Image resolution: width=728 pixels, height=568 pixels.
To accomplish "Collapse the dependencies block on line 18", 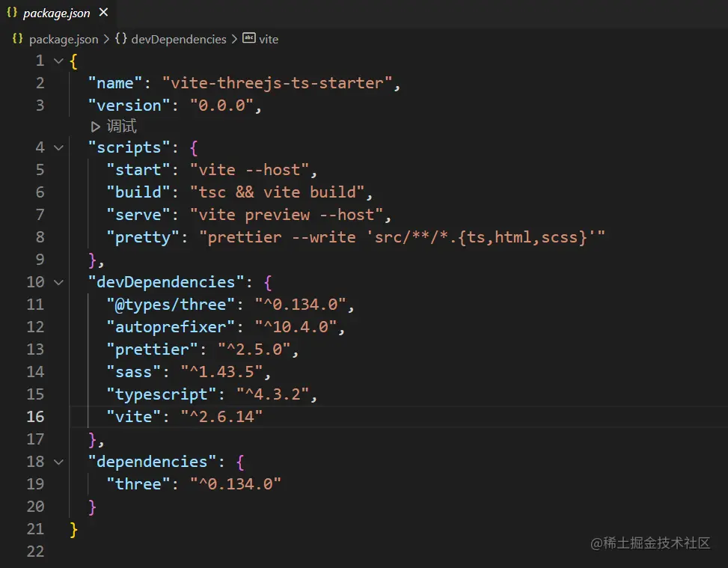I will [58, 462].
